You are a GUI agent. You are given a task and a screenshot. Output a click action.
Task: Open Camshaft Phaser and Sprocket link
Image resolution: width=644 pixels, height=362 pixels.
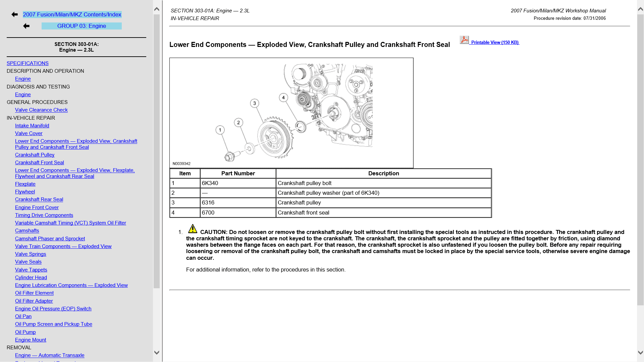click(x=50, y=239)
